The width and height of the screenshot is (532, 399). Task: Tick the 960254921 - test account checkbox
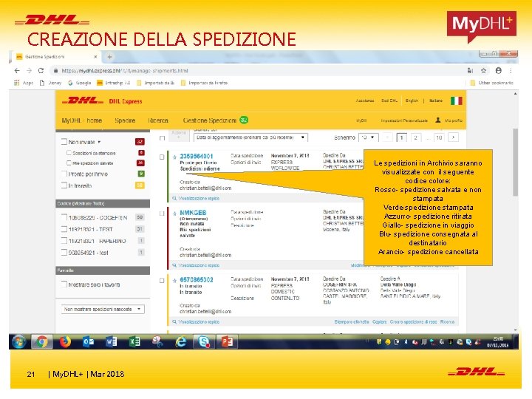pos(64,252)
